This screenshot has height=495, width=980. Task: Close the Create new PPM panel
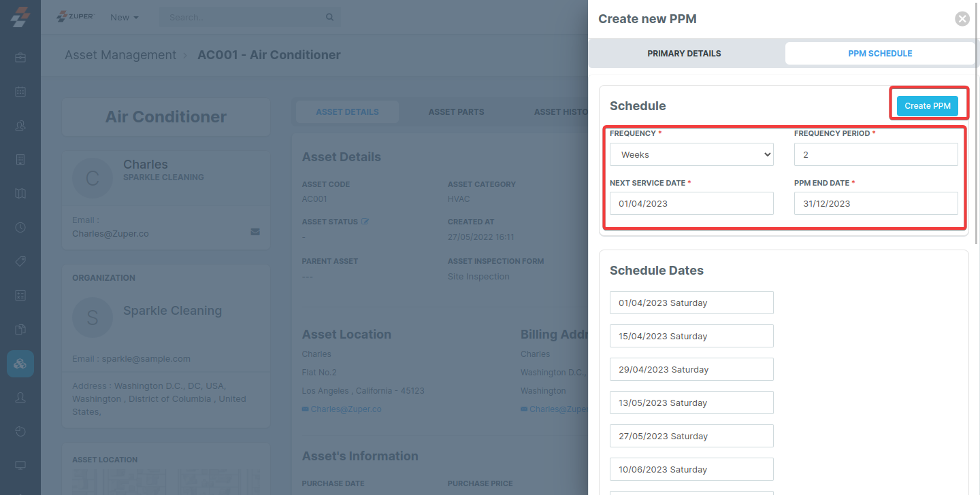(x=962, y=19)
